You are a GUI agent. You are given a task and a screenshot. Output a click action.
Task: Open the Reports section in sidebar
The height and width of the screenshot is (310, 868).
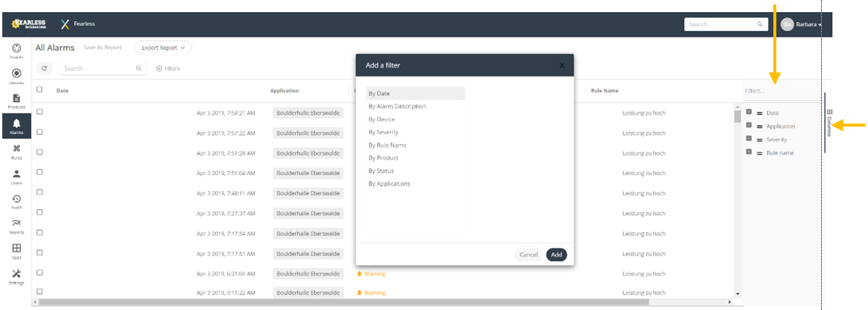tap(16, 226)
